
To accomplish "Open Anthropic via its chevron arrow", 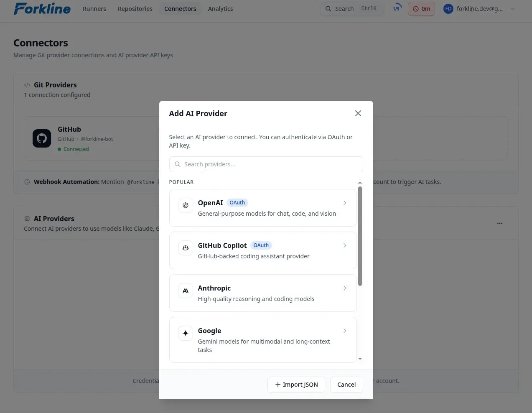I will pyautogui.click(x=345, y=288).
